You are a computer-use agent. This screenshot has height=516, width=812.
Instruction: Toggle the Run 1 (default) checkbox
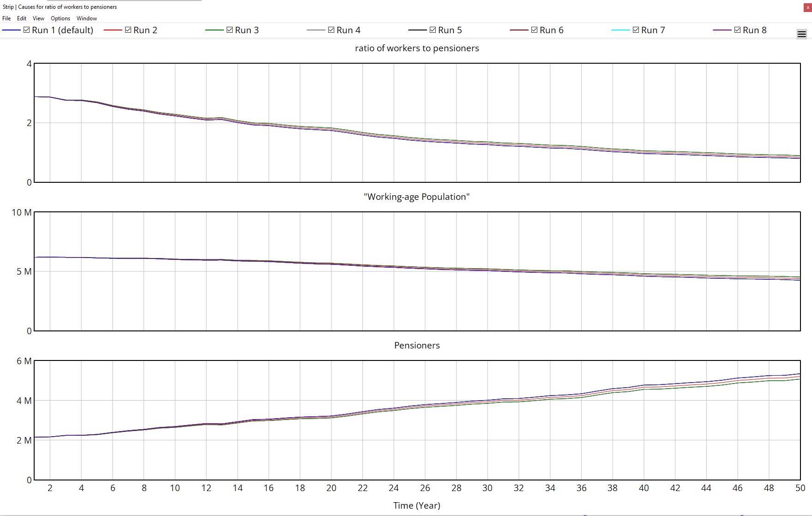click(x=26, y=29)
